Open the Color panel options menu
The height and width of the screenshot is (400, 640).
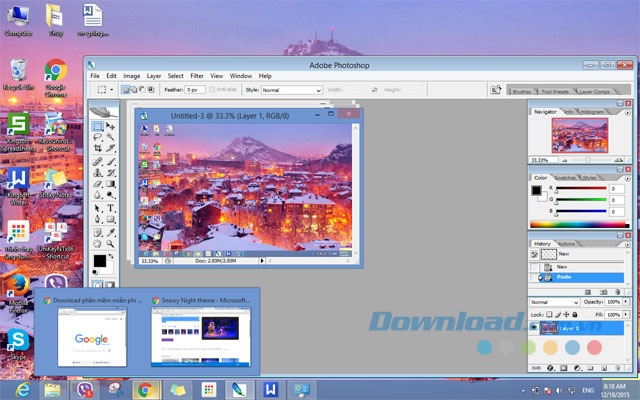point(627,179)
